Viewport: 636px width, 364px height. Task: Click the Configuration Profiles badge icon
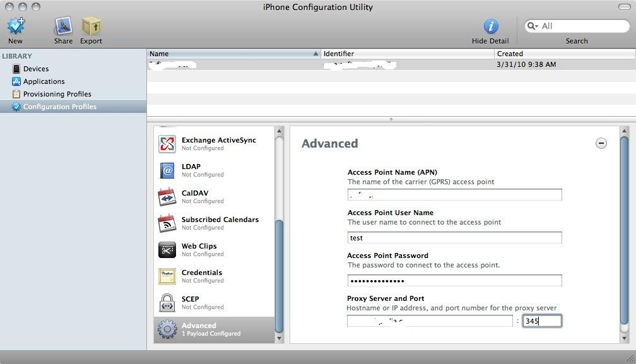(16, 107)
